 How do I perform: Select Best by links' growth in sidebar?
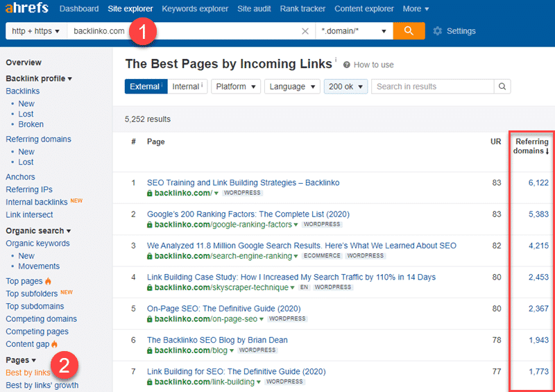pyautogui.click(x=42, y=385)
